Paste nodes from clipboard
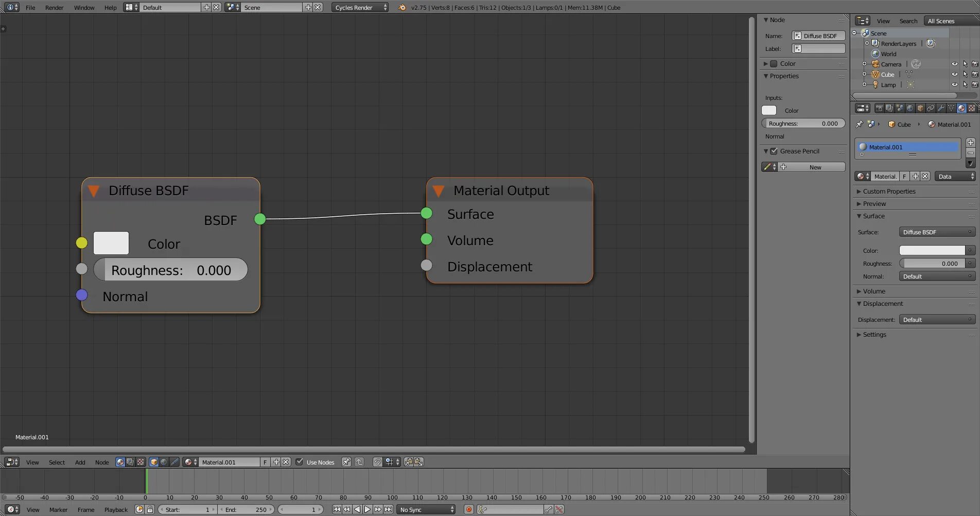The image size is (980, 516). click(418, 462)
